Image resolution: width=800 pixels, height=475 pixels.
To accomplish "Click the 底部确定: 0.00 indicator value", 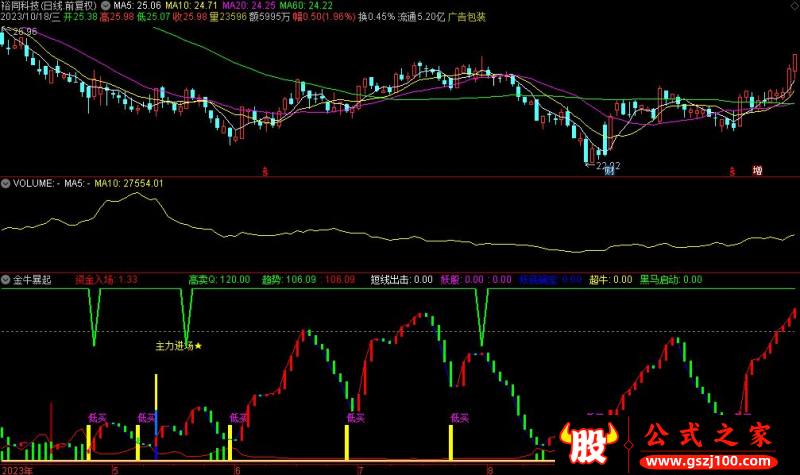I will 551,280.
